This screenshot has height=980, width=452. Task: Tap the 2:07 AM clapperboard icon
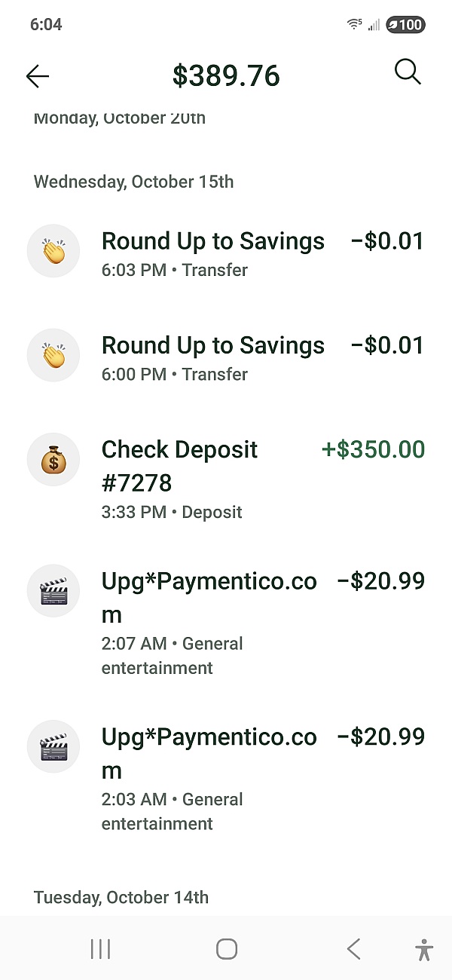[53, 590]
